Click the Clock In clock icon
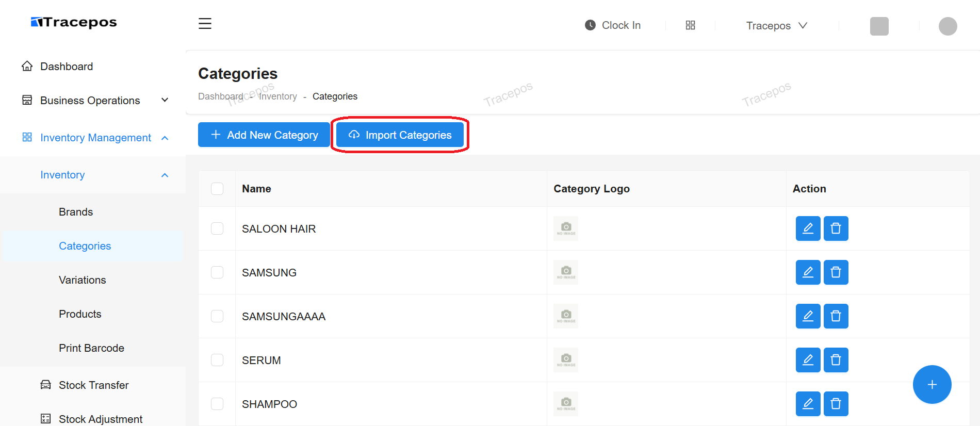The width and height of the screenshot is (980, 426). click(x=590, y=25)
